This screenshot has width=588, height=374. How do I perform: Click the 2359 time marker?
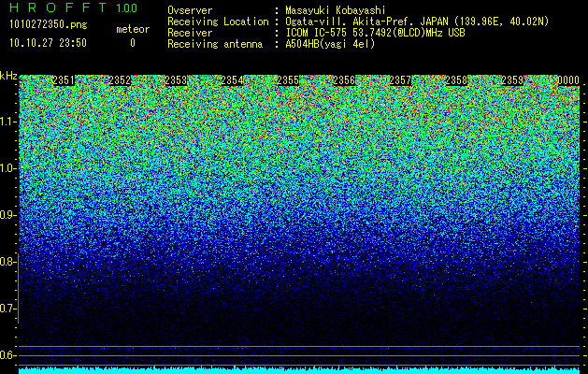512,80
